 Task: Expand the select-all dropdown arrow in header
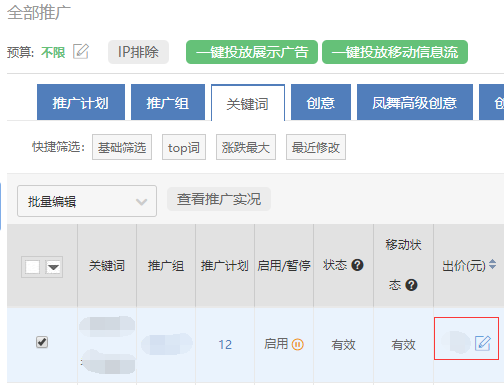[53, 267]
